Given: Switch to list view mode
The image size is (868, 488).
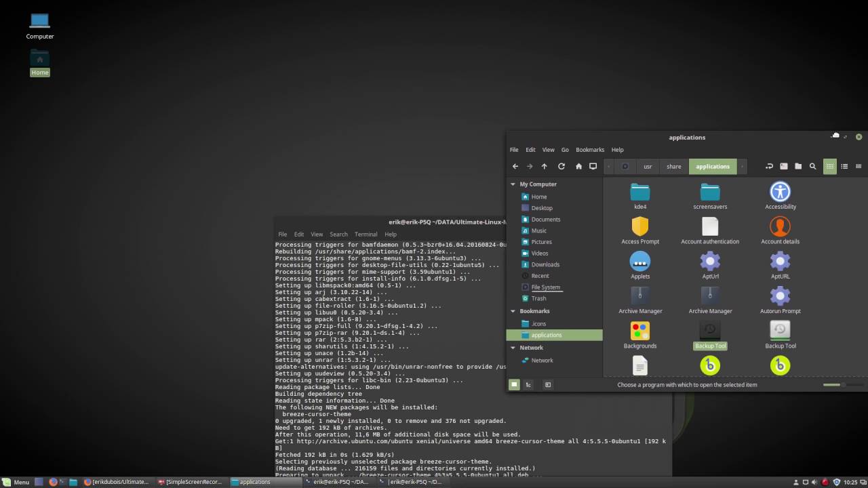Looking at the screenshot, I should (x=844, y=166).
